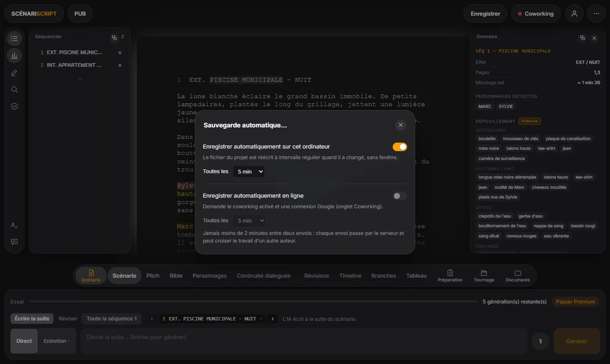Click the drag handle of INT. APPARTEMENT row
Viewport: 610px width, 364px height.
(120, 65)
